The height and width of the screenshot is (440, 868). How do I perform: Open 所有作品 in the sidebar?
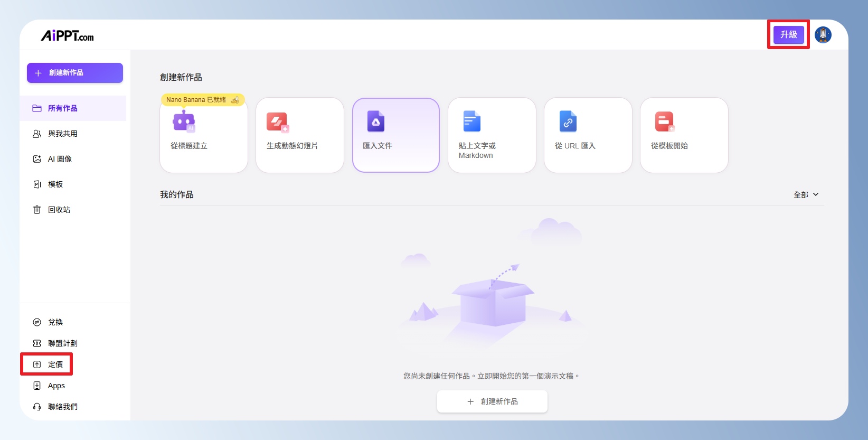click(62, 108)
